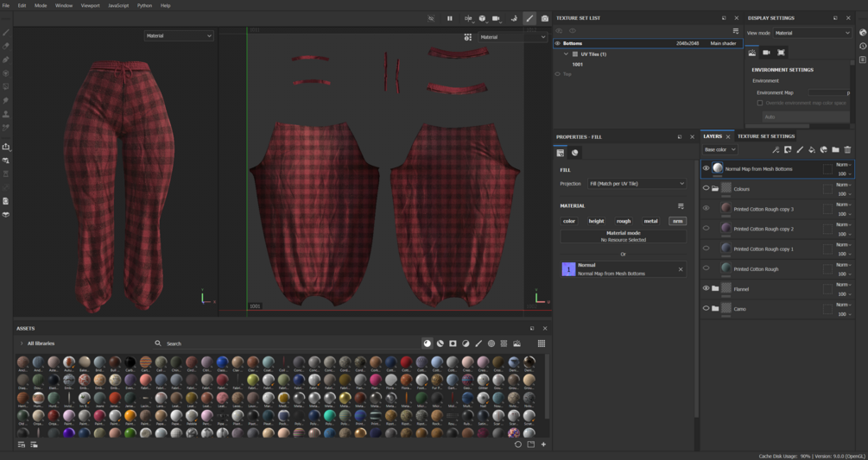Open the Base color channel dropdown
The width and height of the screenshot is (868, 460).
point(719,150)
